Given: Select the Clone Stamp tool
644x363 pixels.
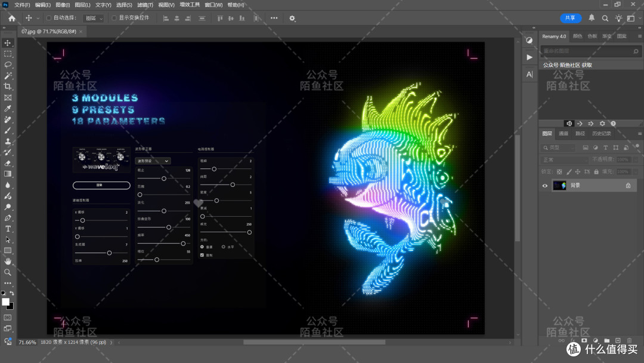Looking at the screenshot, I should tap(7, 141).
